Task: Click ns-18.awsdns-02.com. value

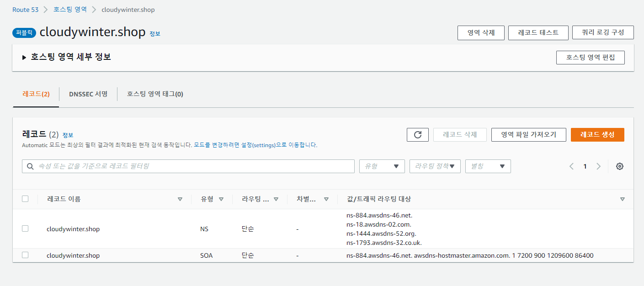Action: [x=379, y=224]
